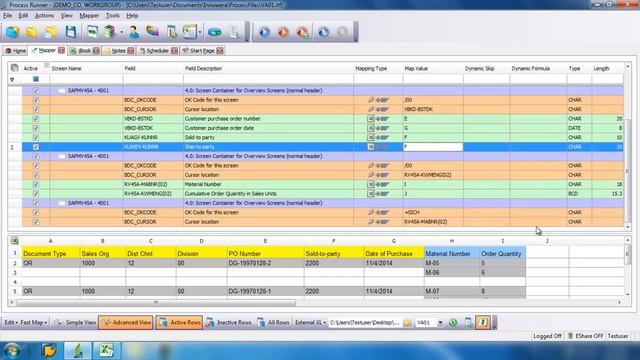This screenshot has width=640, height=360.
Task: Click the document icon after green refresh
Action: (x=468, y=322)
